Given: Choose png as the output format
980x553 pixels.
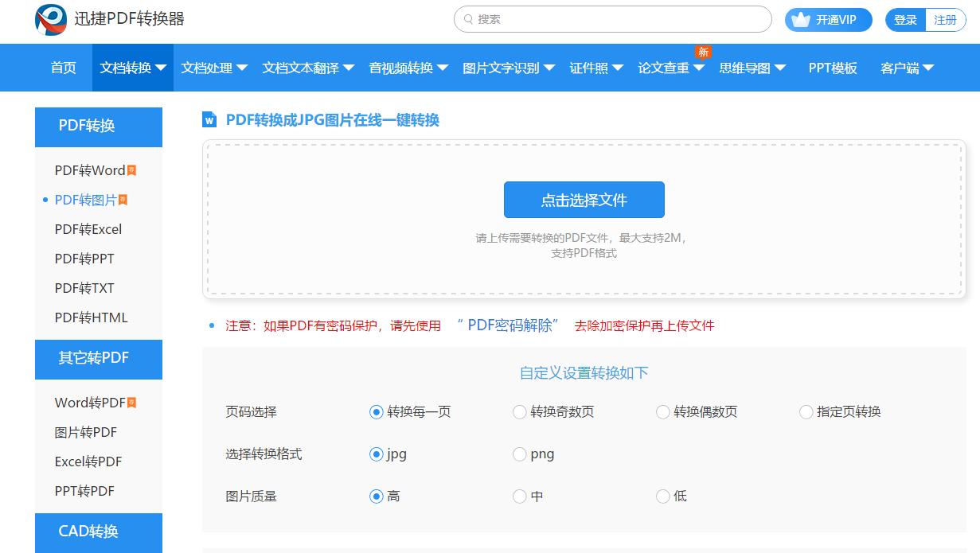Looking at the screenshot, I should 520,454.
